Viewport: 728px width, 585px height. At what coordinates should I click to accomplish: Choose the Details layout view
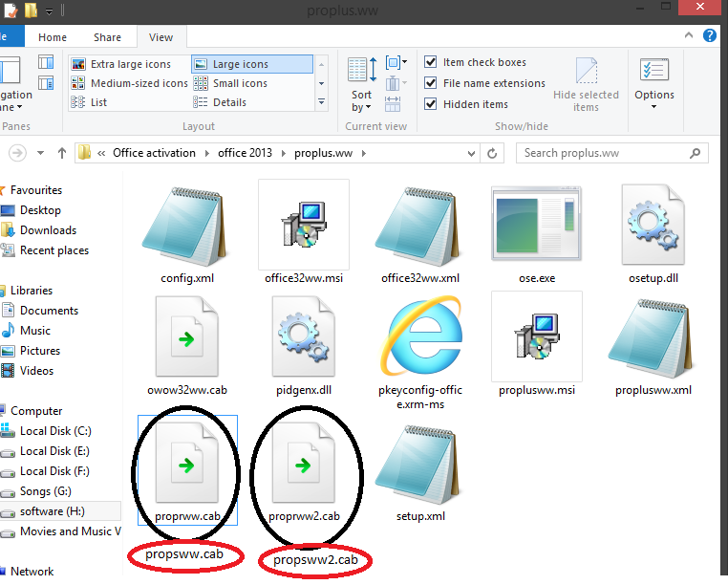pyautogui.click(x=229, y=103)
